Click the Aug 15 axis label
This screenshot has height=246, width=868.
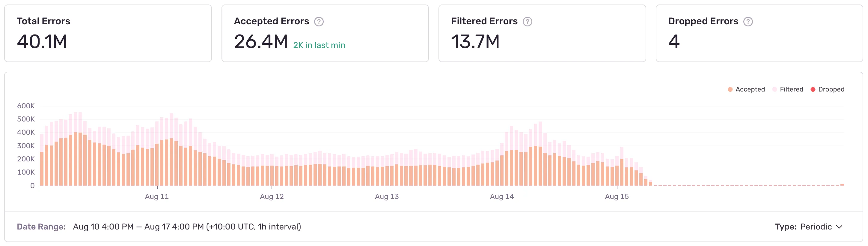617,197
